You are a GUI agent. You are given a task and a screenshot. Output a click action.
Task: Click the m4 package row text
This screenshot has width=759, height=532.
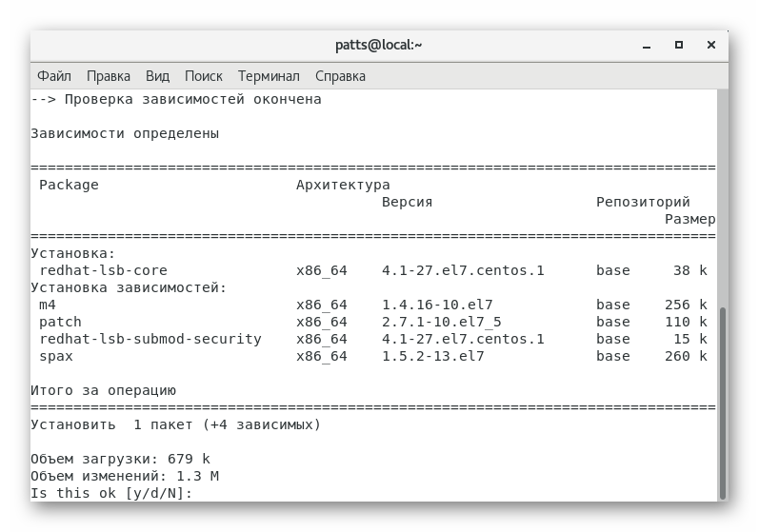coord(48,305)
